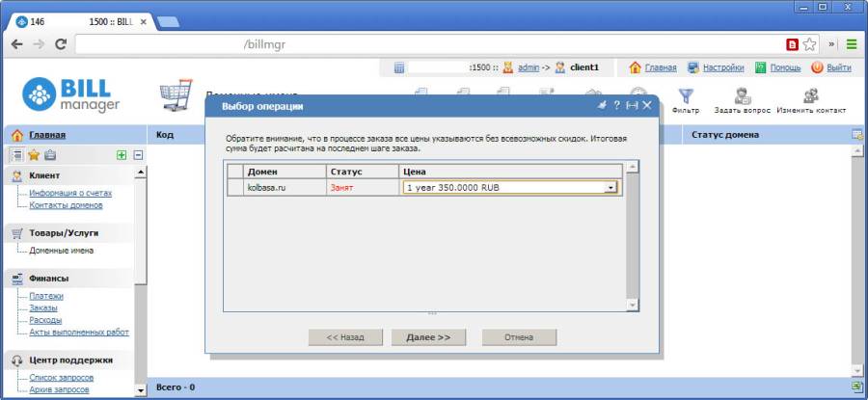Image resolution: width=868 pixels, height=400 pixels.
Task: Close the Выбор операции dialog
Action: [646, 106]
